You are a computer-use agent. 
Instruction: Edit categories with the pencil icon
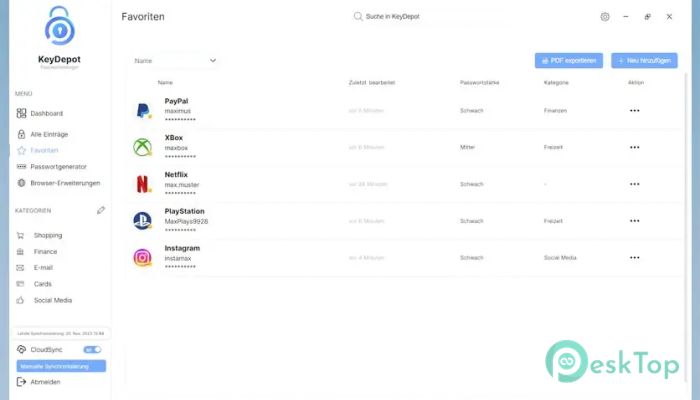pyautogui.click(x=101, y=210)
